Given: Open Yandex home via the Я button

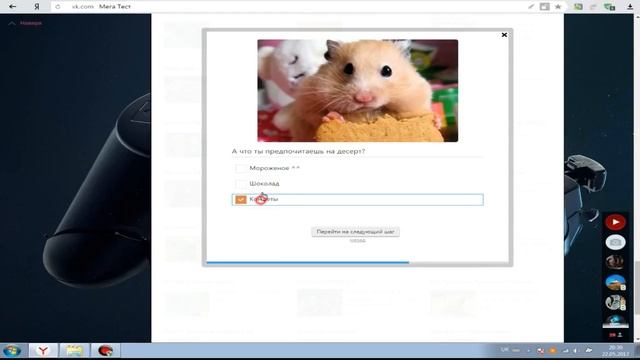Looking at the screenshot, I should pos(37,7).
